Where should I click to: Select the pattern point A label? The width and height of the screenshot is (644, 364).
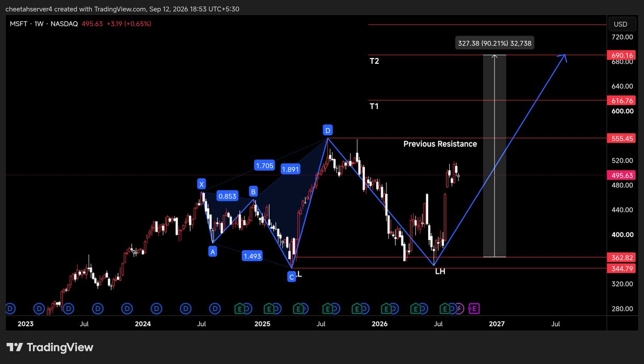[213, 251]
